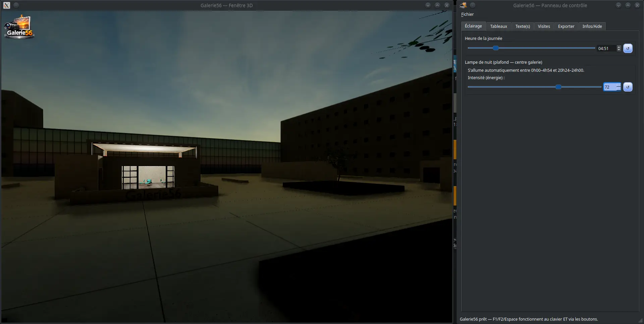Screen dimensions: 644x324
Task: Click the Galerie56 logo in 3D view
Action: [19, 27]
